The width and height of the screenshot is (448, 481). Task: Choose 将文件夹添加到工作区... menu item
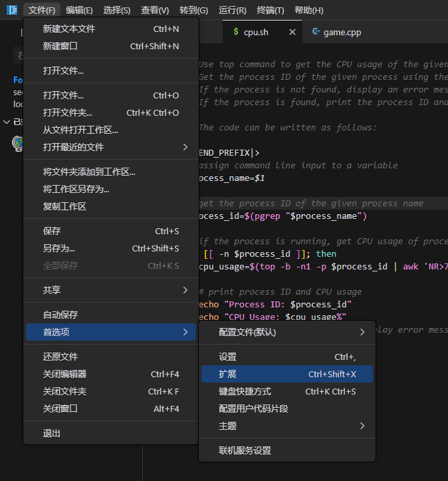[111, 172]
